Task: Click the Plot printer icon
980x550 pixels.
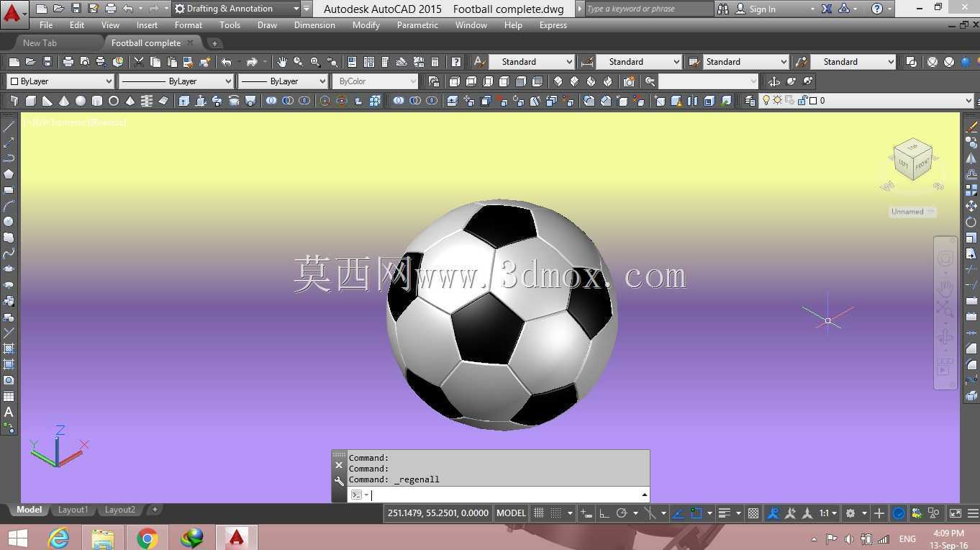Action: (x=68, y=62)
